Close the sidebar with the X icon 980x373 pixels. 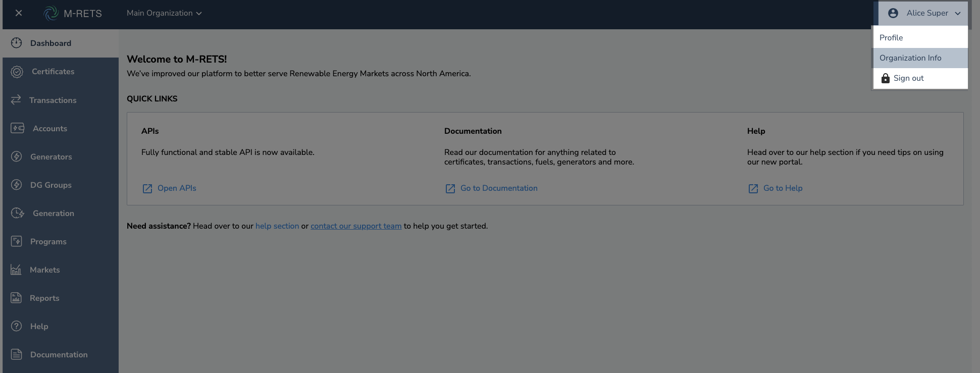tap(19, 13)
